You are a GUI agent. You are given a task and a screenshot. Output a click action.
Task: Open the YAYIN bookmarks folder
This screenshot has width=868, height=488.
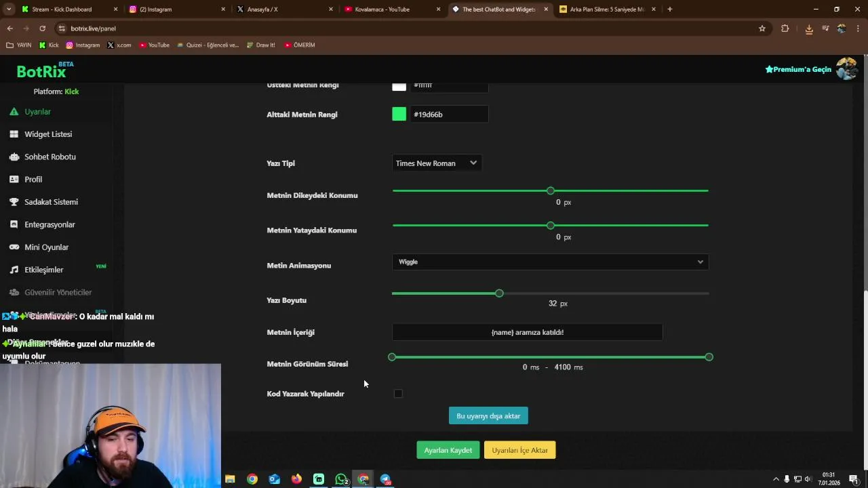pos(19,45)
